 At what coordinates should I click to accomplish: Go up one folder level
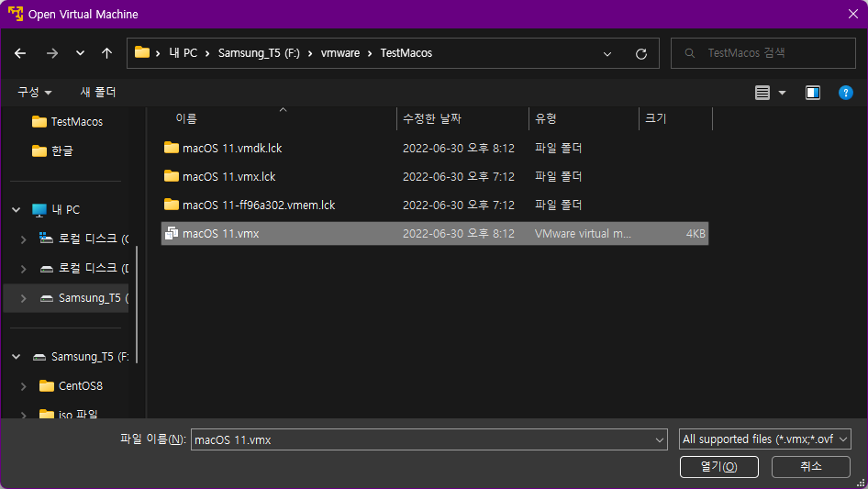pyautogui.click(x=106, y=53)
